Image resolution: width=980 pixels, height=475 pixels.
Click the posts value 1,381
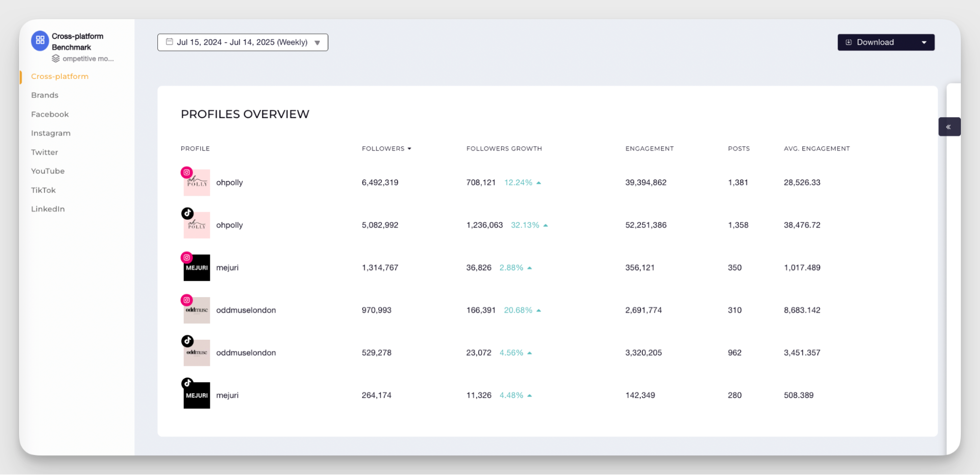(738, 183)
